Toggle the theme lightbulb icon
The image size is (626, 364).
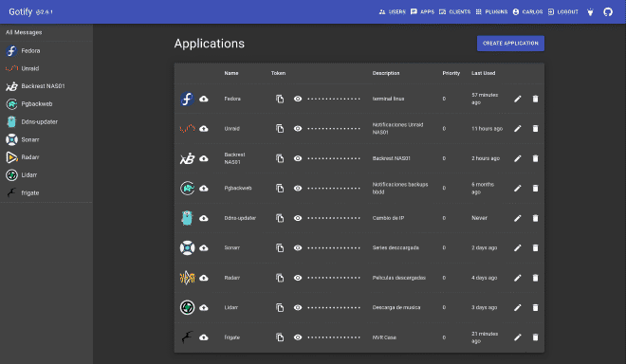[590, 12]
